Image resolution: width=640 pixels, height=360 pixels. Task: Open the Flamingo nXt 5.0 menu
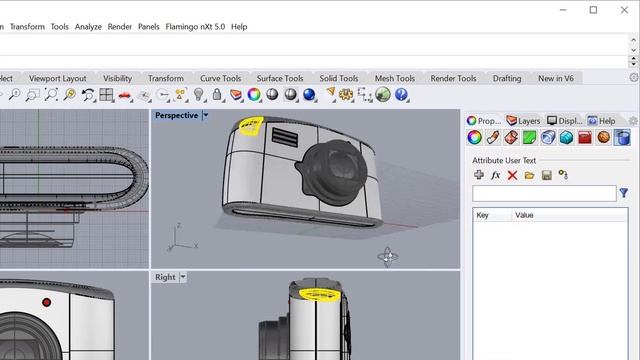[195, 27]
